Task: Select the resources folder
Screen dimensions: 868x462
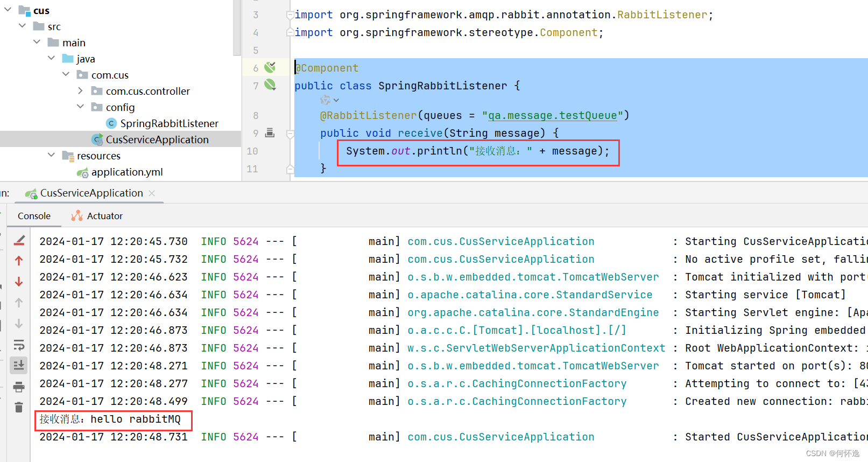Action: [x=98, y=156]
